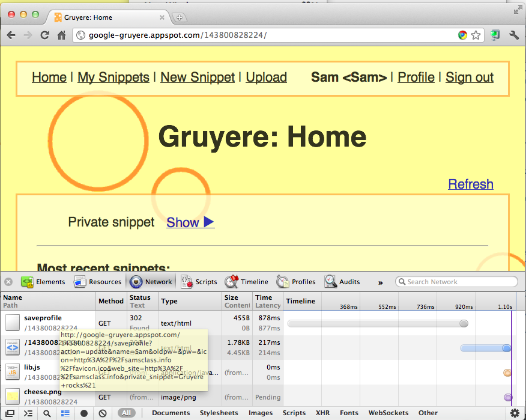This screenshot has height=420, width=526.
Task: Click the cheese.png purple timeline marker
Action: click(x=508, y=397)
